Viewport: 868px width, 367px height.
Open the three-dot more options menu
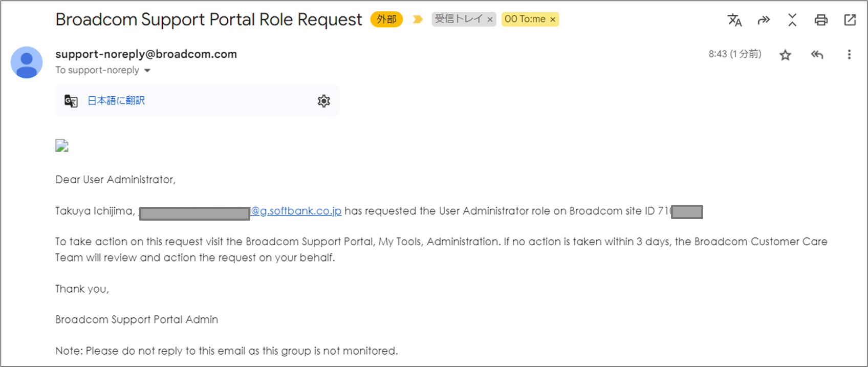(x=849, y=54)
